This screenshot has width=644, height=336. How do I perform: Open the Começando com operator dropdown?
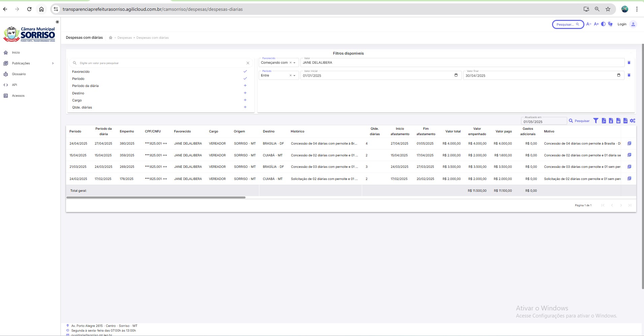294,63
